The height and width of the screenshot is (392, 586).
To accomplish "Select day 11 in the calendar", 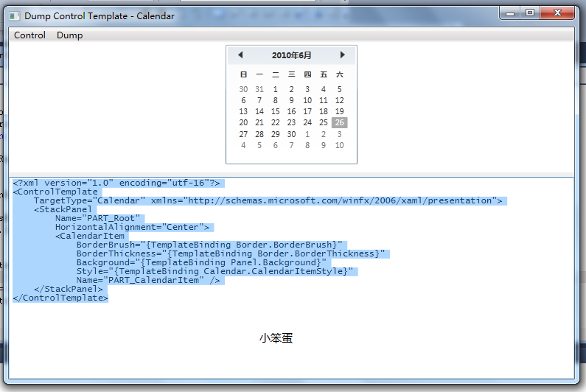I will coord(324,100).
